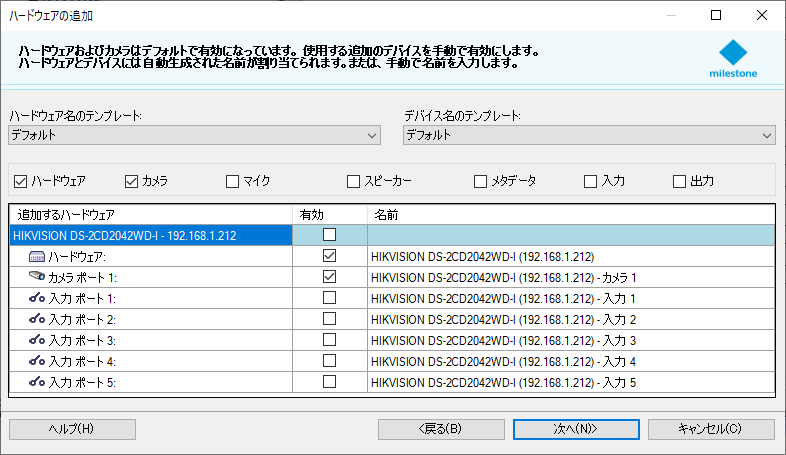The image size is (786, 455).
Task: Enable the メタデータ filter checkbox
Action: click(480, 181)
